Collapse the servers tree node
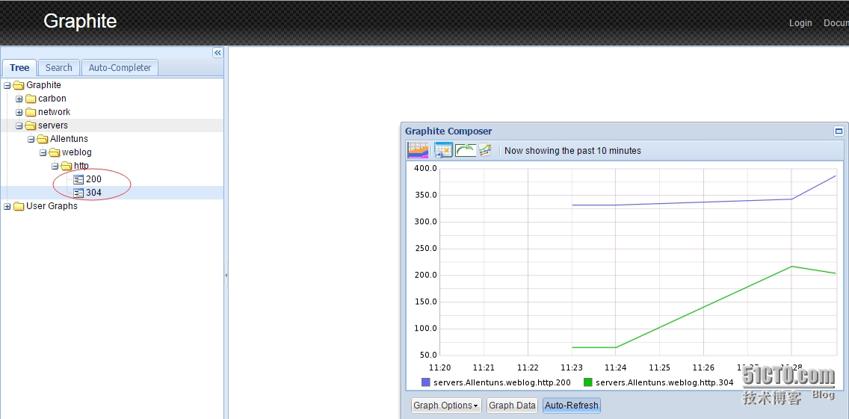 pyautogui.click(x=19, y=126)
